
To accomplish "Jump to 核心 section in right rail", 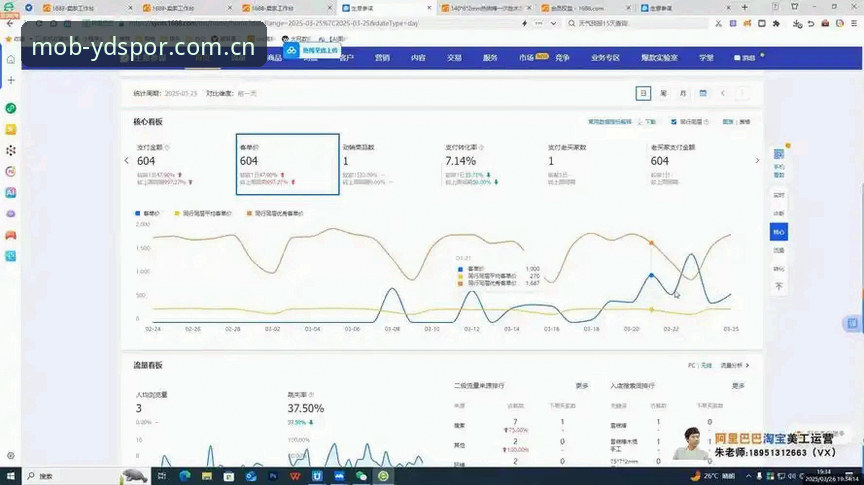I will click(x=779, y=231).
